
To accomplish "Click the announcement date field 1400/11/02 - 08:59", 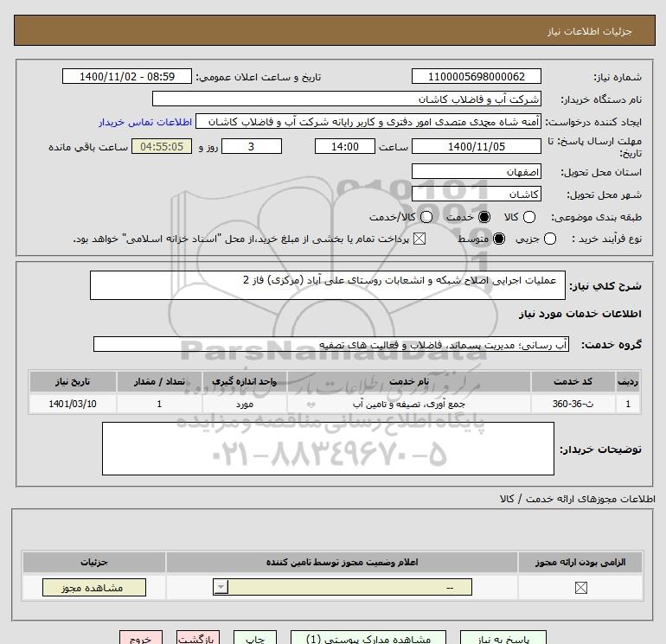I will (x=127, y=76).
